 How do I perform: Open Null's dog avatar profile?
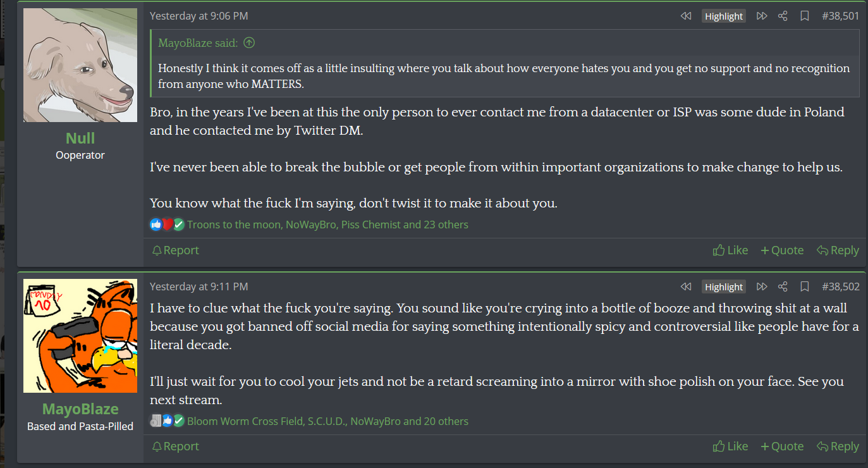click(x=80, y=65)
